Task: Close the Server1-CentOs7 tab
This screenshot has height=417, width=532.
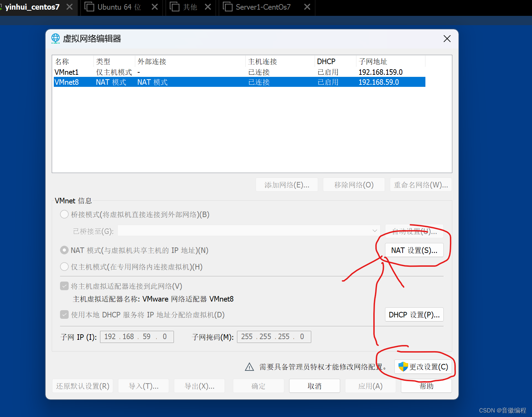Action: point(307,7)
